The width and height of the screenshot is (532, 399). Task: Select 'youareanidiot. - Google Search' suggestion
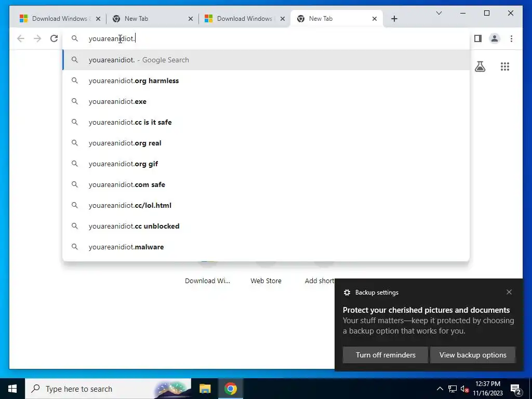point(267,60)
